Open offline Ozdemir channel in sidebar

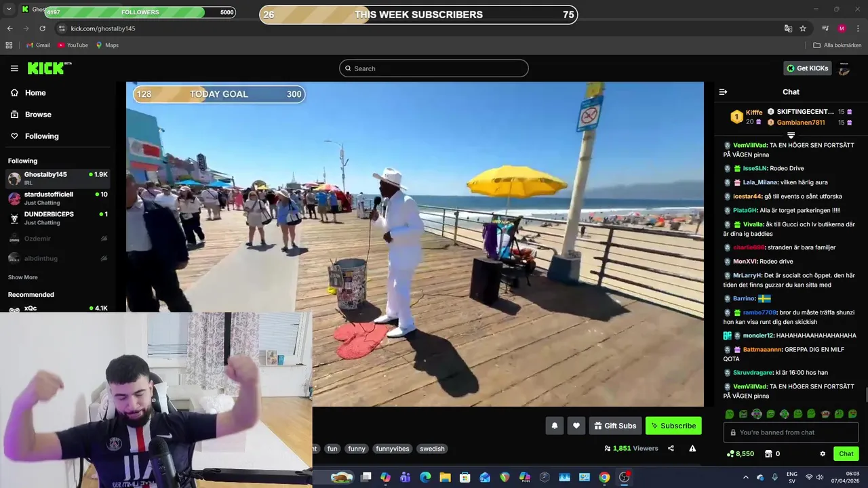pyautogui.click(x=58, y=239)
